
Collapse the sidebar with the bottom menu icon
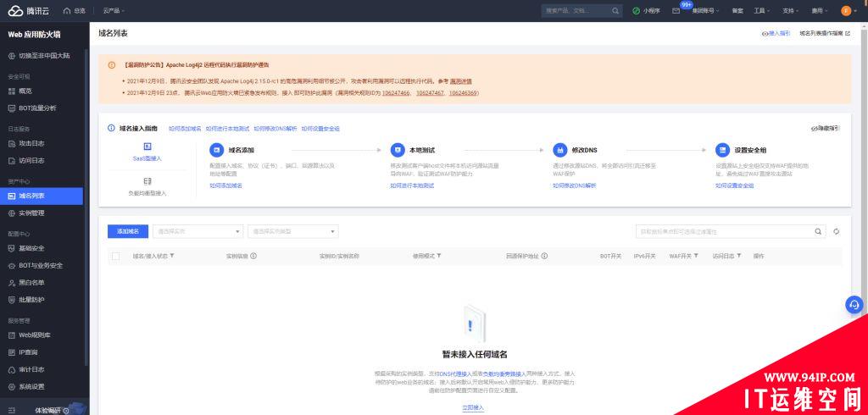point(12,410)
